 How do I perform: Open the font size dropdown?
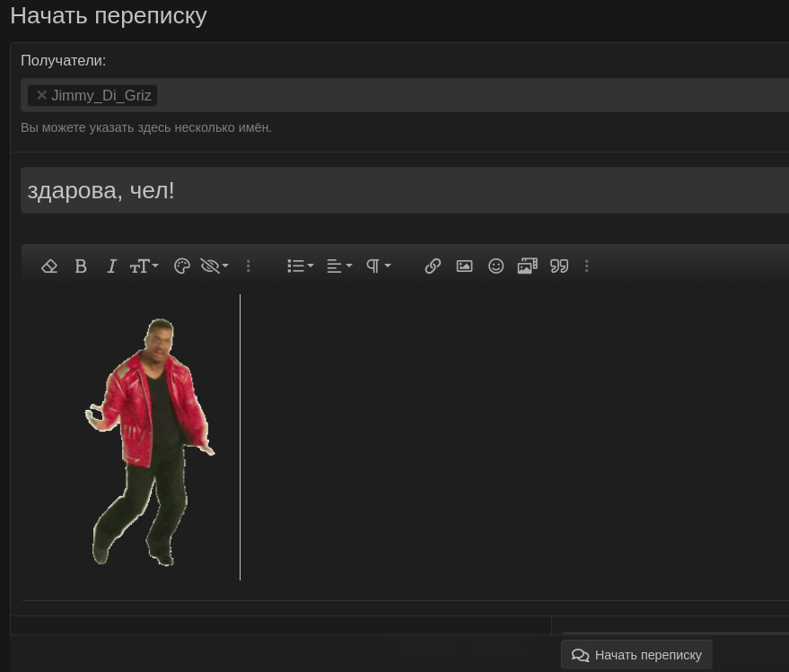click(x=144, y=266)
